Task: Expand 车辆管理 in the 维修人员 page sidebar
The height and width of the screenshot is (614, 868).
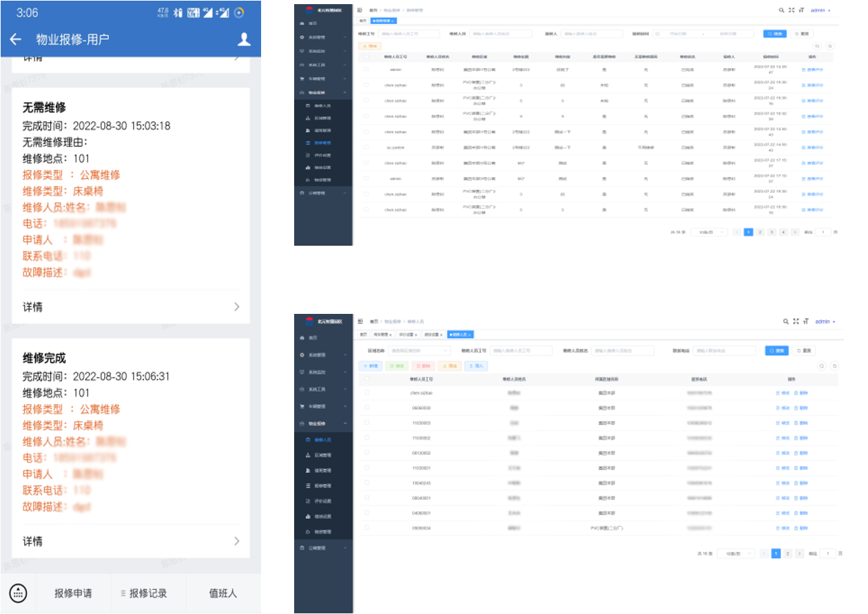Action: [x=323, y=406]
